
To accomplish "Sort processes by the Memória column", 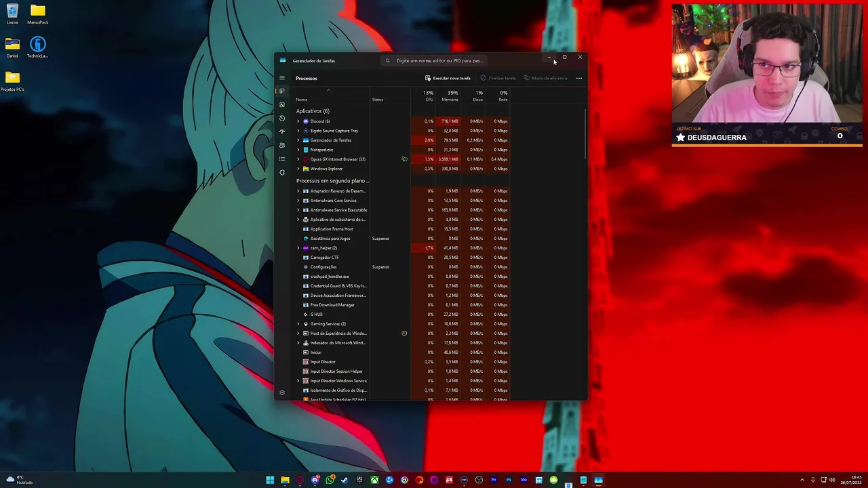I will [x=448, y=96].
